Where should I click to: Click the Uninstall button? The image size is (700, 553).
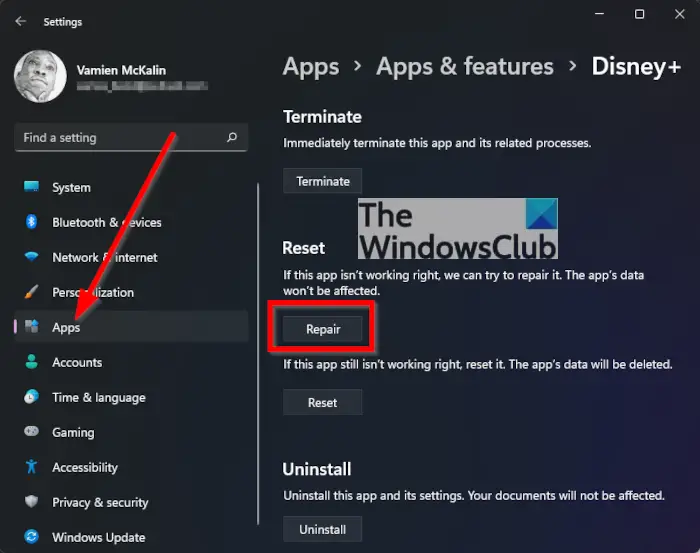(x=322, y=529)
